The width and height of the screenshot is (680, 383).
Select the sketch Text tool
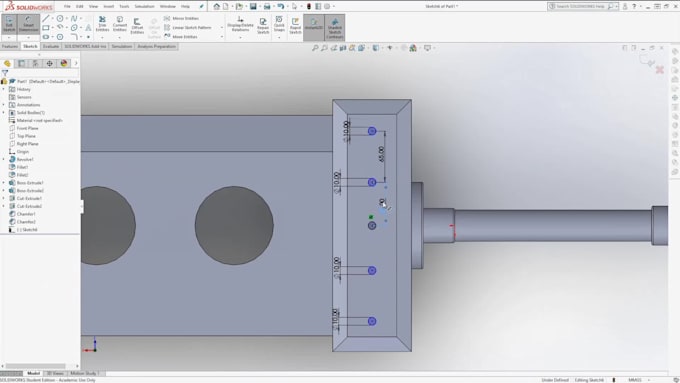click(x=88, y=28)
